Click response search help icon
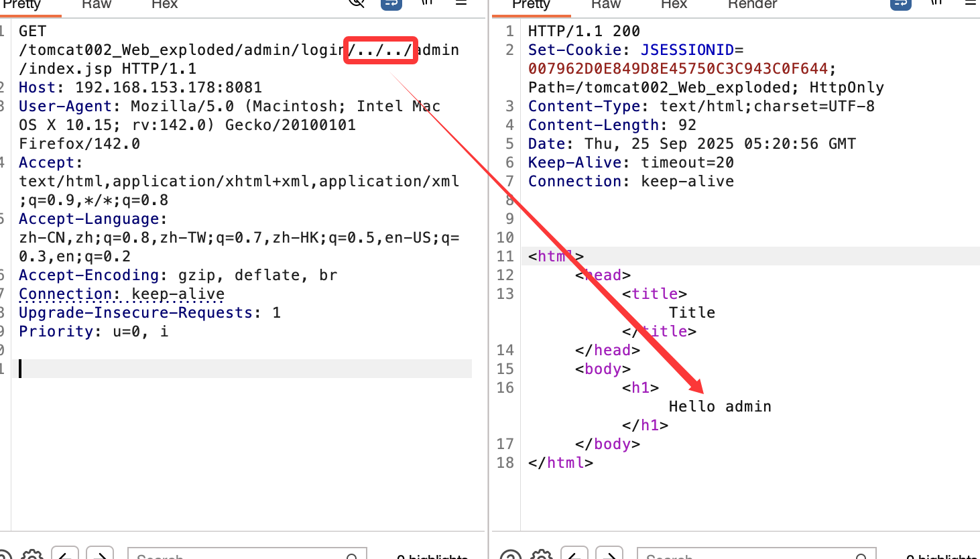Image resolution: width=980 pixels, height=559 pixels. 511,555
